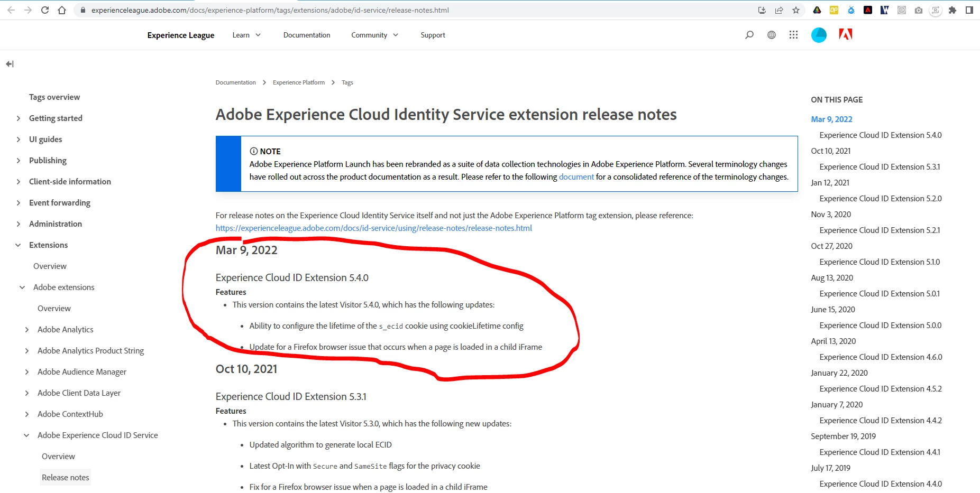The width and height of the screenshot is (980, 493).
Task: Click the install page icon in address bar
Action: coord(762,10)
